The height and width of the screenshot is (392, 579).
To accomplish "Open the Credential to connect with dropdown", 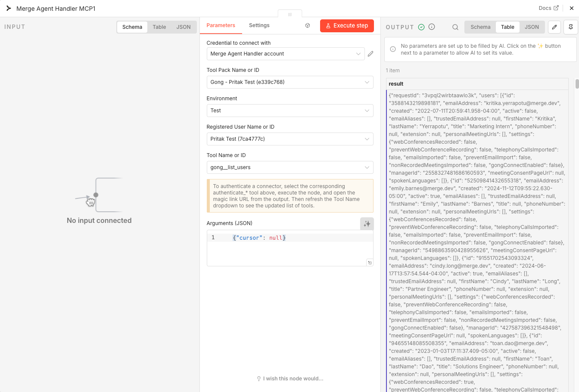I will point(286,54).
